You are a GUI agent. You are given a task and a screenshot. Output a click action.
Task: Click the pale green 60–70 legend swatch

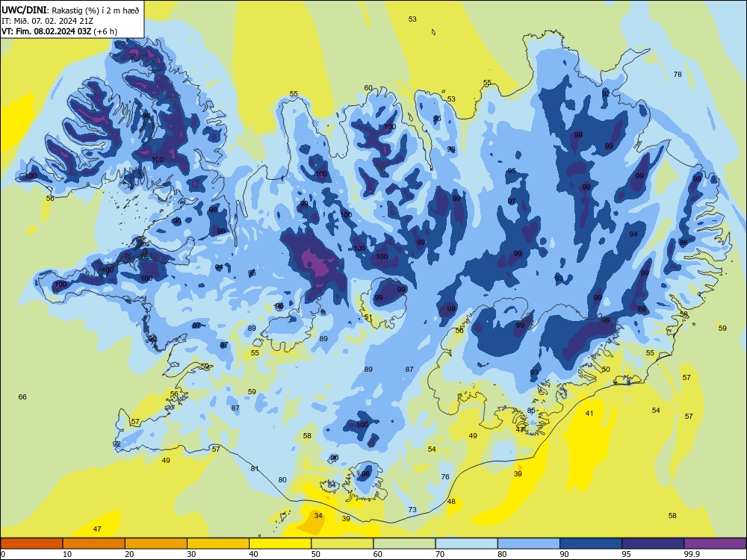[x=404, y=544]
